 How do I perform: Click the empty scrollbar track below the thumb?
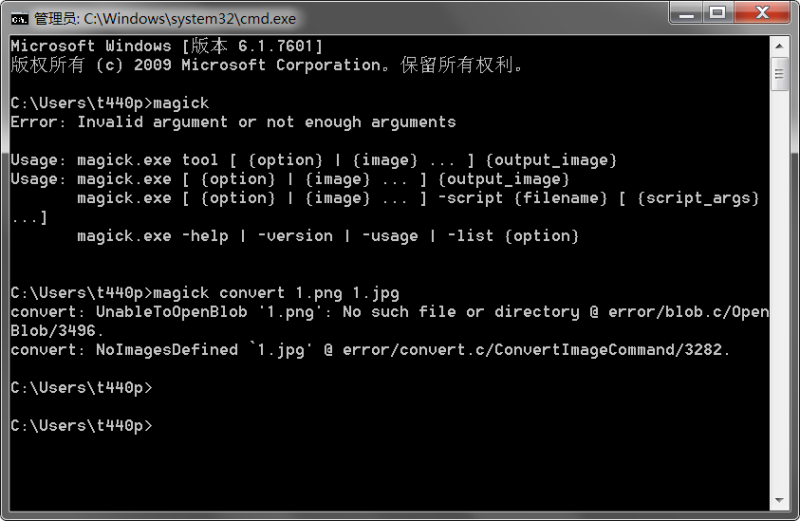tap(779, 291)
